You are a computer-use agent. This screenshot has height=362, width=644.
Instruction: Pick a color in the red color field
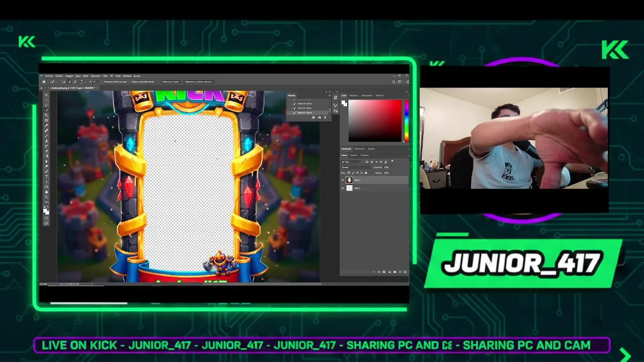(375, 121)
